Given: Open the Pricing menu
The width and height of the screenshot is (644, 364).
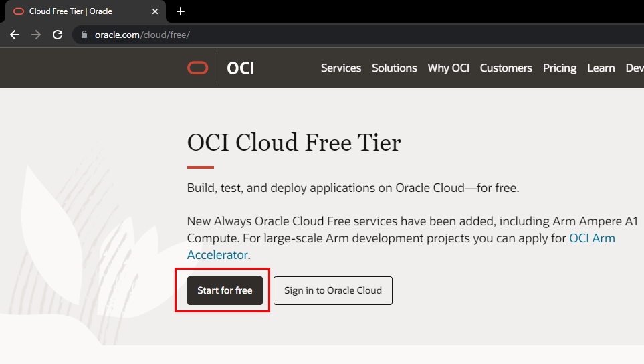Looking at the screenshot, I should [x=559, y=68].
